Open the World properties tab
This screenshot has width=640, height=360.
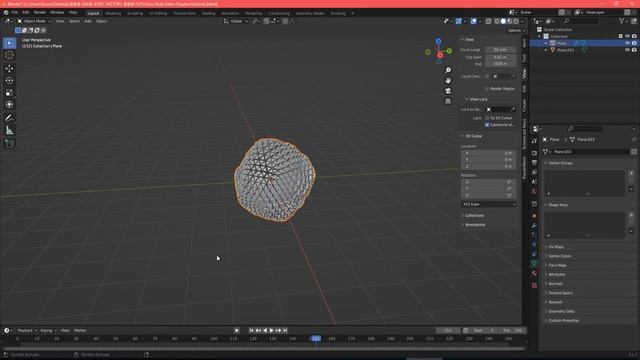click(534, 191)
